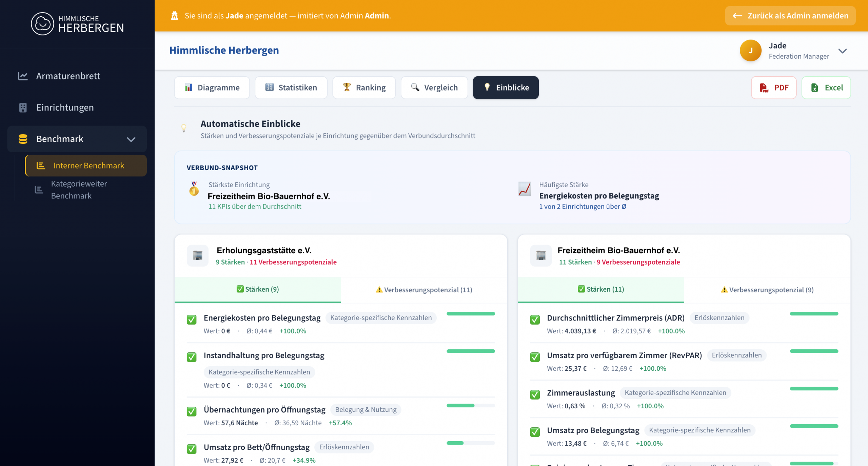Click progress bar of Umsatz pro Bett/Öffnungstag
Viewport: 868px width, 466px height.
click(x=471, y=443)
